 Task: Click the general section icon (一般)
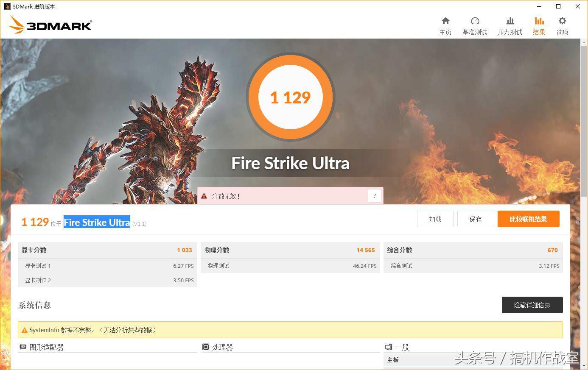pyautogui.click(x=389, y=347)
